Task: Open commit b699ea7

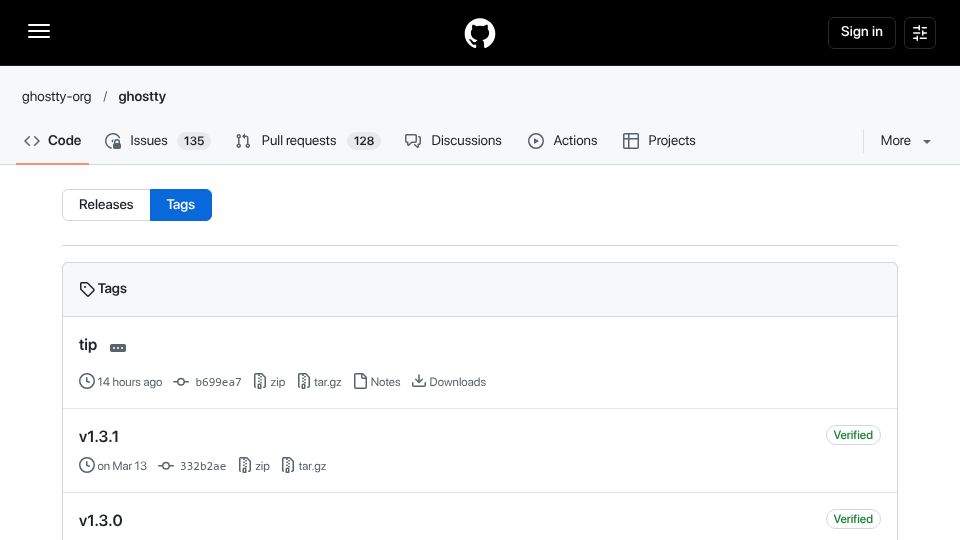Action: click(218, 382)
